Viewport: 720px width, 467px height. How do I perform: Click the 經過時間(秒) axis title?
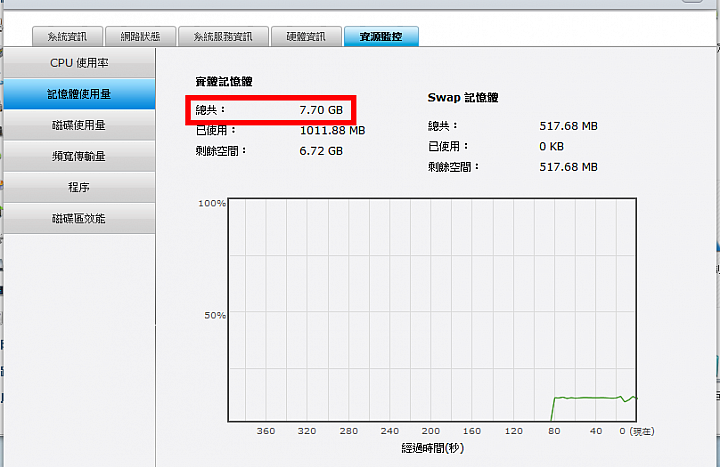(x=433, y=448)
